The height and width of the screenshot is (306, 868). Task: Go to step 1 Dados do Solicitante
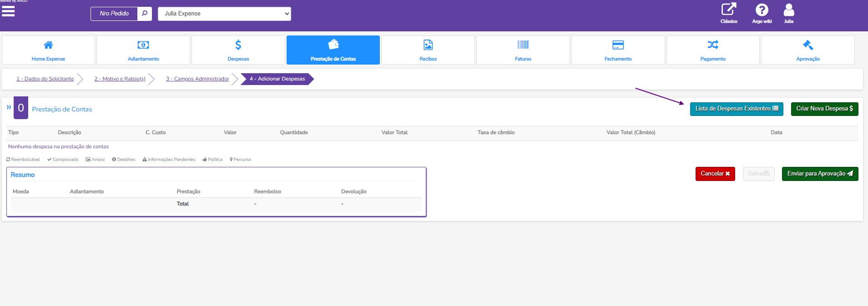tap(45, 79)
